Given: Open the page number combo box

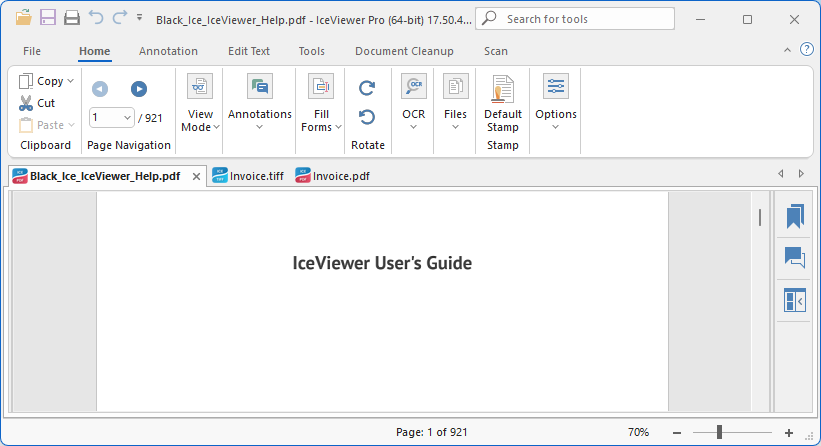Looking at the screenshot, I should [112, 118].
